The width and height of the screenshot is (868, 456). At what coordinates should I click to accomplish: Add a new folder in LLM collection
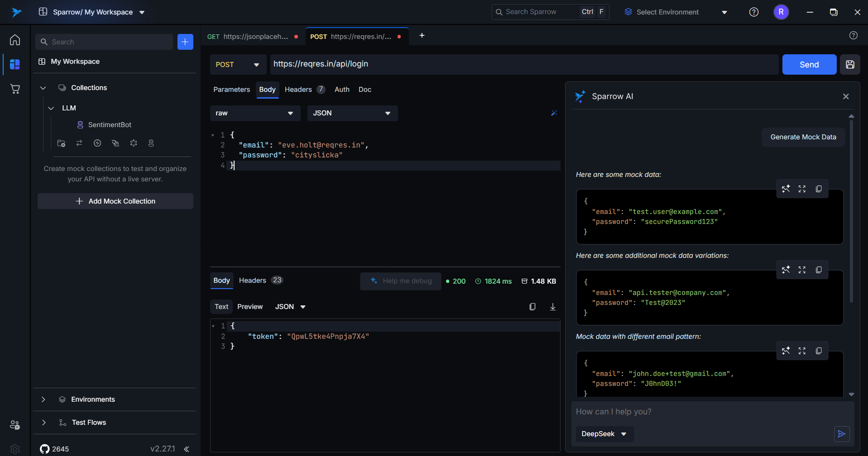point(61,143)
